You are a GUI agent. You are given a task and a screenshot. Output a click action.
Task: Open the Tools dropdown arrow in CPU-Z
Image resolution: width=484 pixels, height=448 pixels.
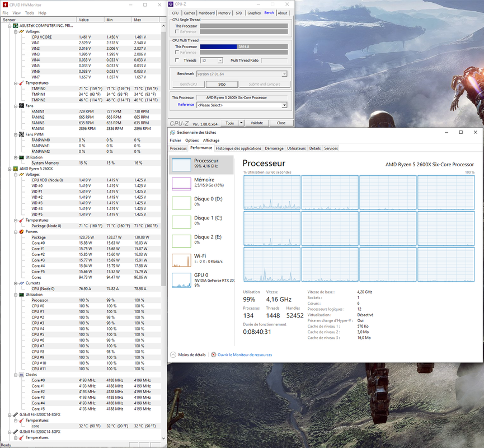pos(241,123)
